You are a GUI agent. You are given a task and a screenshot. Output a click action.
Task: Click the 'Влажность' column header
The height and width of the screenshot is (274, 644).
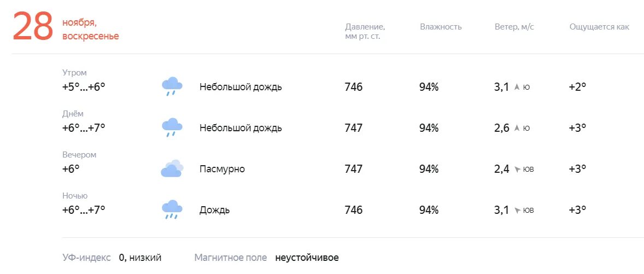click(441, 27)
